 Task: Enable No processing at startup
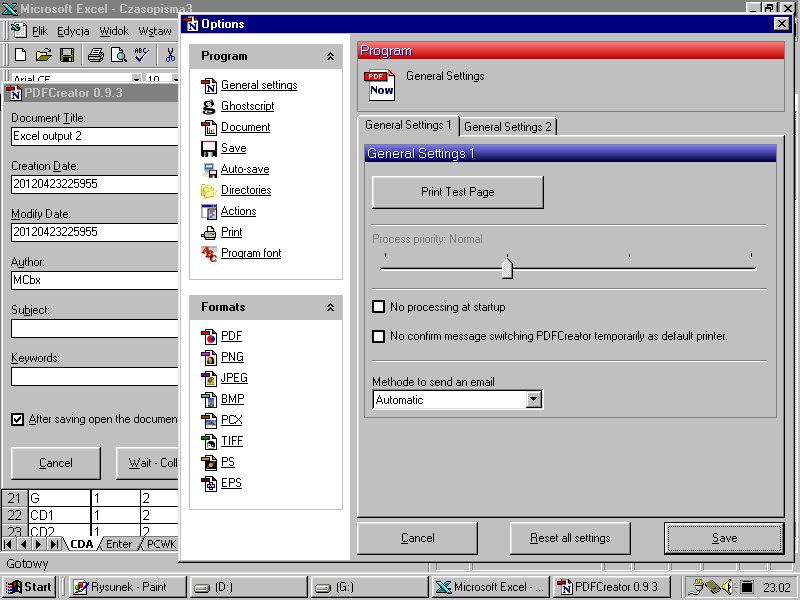pos(378,307)
